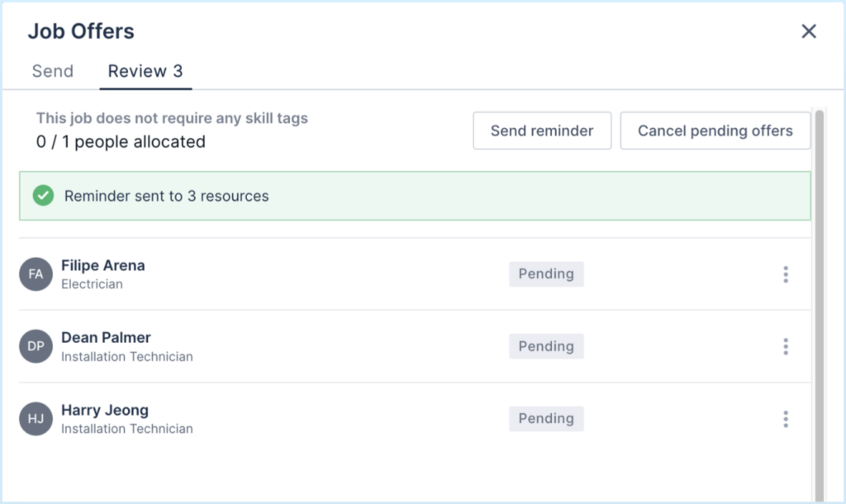The image size is (846, 504).
Task: Select the Review 3 tab
Action: tap(145, 71)
